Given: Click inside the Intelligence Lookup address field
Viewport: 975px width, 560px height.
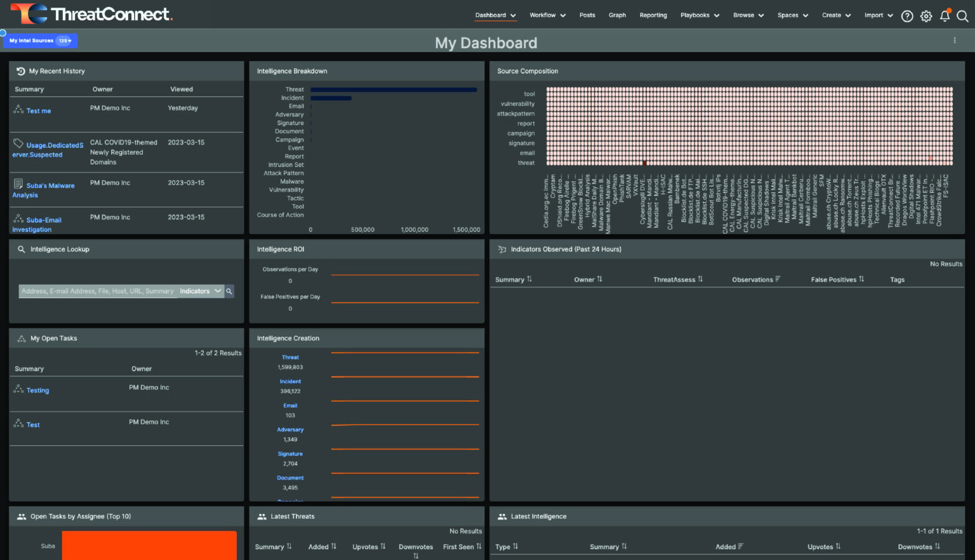Looking at the screenshot, I should coord(95,290).
